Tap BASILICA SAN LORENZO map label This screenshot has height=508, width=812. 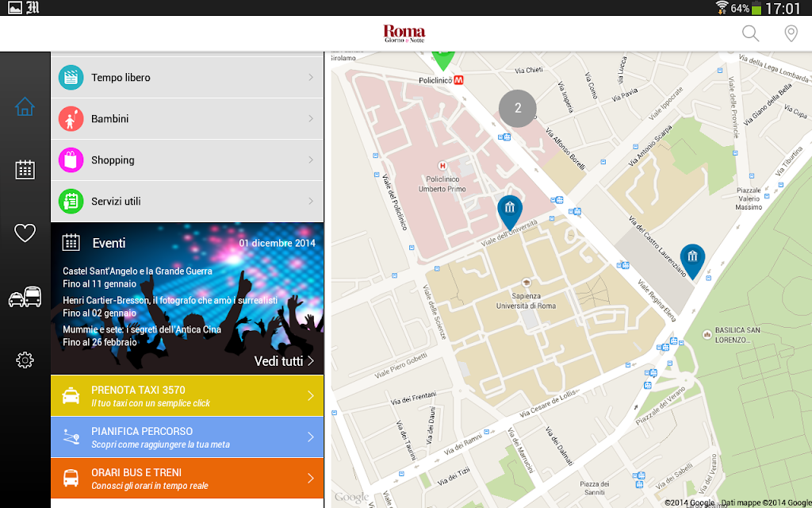(737, 335)
